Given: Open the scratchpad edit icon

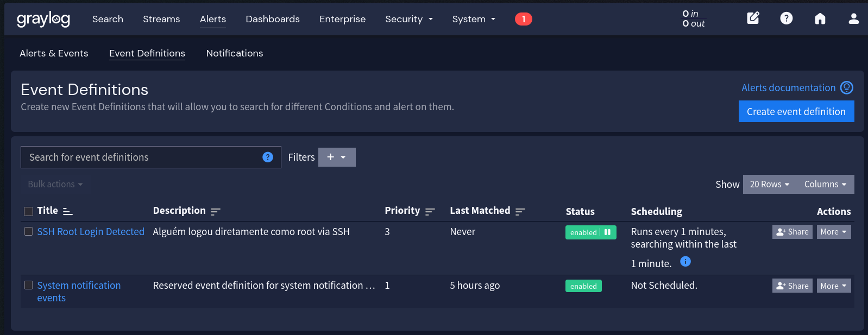Looking at the screenshot, I should [x=753, y=18].
